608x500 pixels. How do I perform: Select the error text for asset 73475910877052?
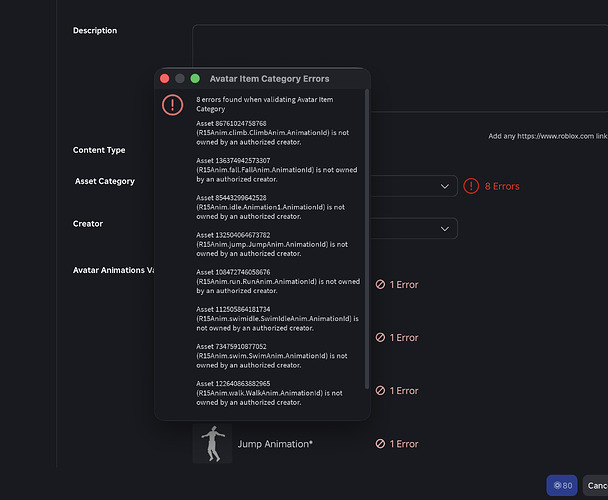coord(272,356)
